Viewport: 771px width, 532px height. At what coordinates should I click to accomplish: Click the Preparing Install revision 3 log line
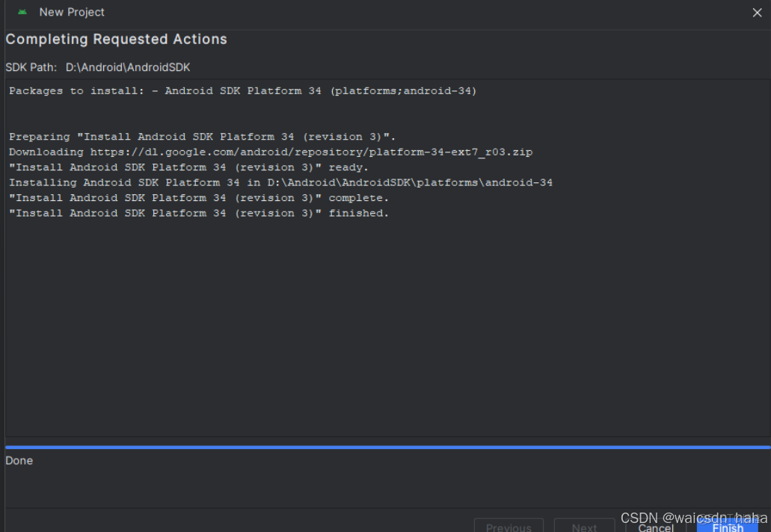click(x=200, y=136)
